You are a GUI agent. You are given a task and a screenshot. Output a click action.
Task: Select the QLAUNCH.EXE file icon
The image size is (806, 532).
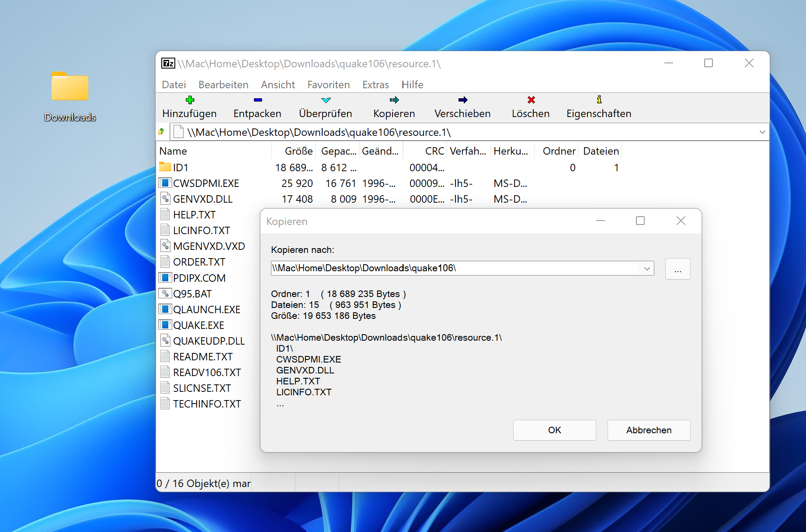[165, 309]
